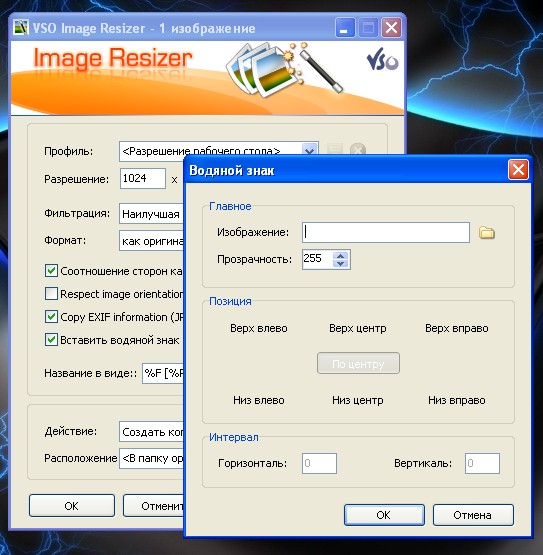The image size is (543, 555).
Task: Click Отмена in watermark dialog
Action: 473,515
